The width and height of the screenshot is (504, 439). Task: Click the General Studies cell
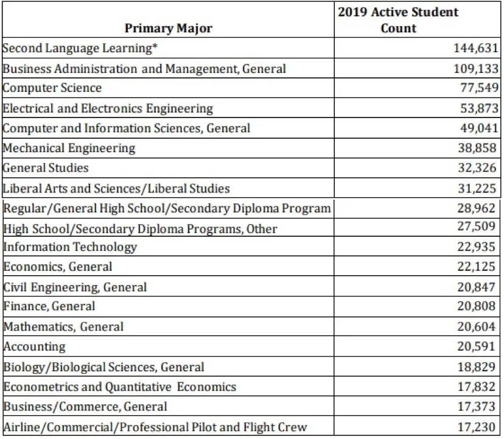46,168
